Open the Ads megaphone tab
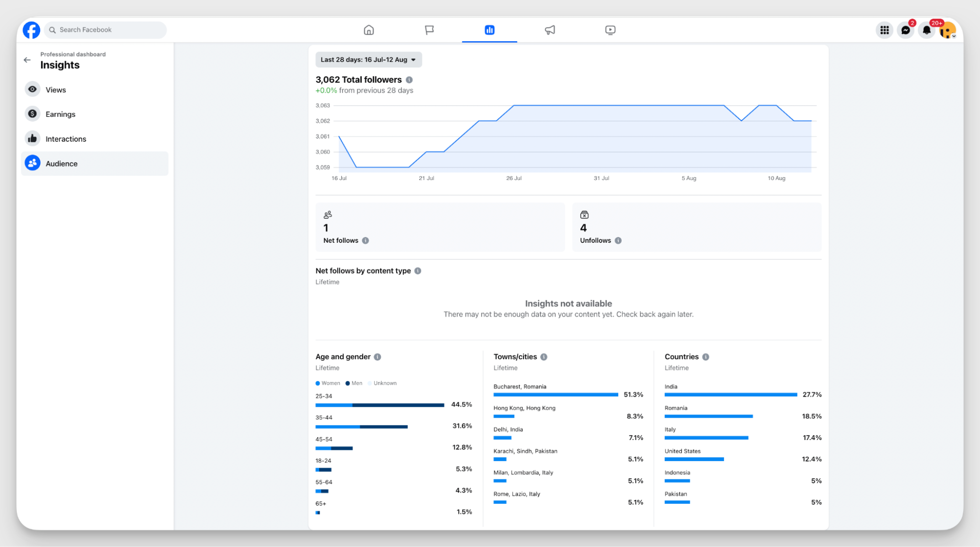 coord(550,30)
